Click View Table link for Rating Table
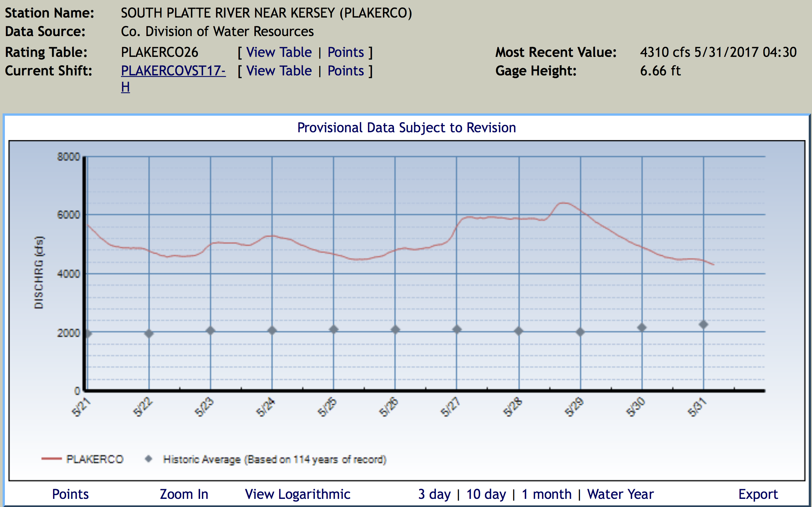The image size is (812, 507). coord(279,52)
